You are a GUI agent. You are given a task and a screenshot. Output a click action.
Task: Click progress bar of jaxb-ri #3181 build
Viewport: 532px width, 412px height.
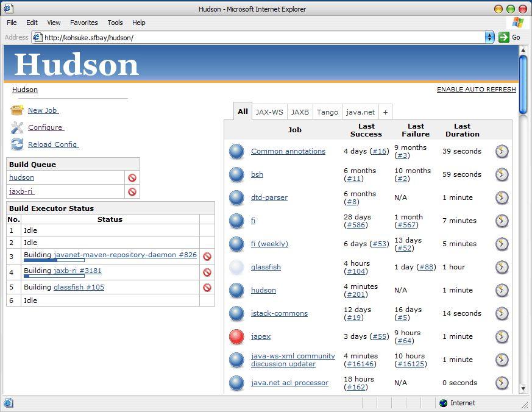click(54, 276)
